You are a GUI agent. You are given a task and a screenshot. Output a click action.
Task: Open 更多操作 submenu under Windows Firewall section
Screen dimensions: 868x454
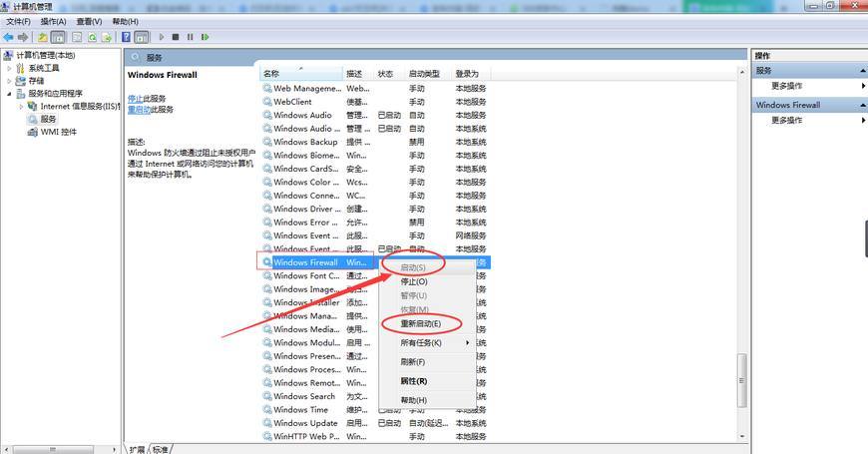[x=786, y=120]
